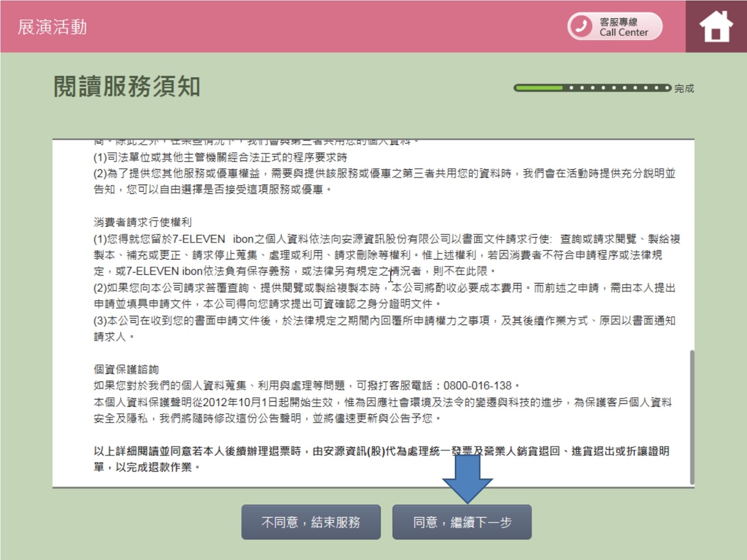
Task: Click the terms text scrollbar thumb
Action: point(692,417)
